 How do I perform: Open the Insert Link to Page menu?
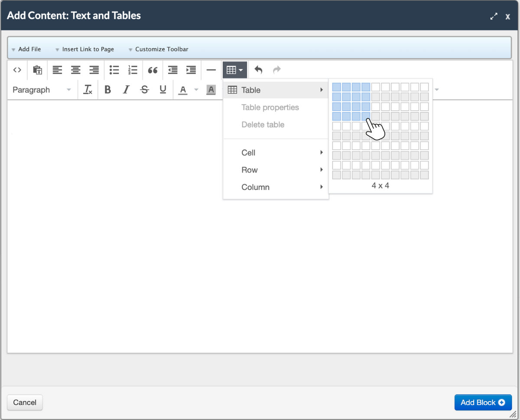click(84, 49)
